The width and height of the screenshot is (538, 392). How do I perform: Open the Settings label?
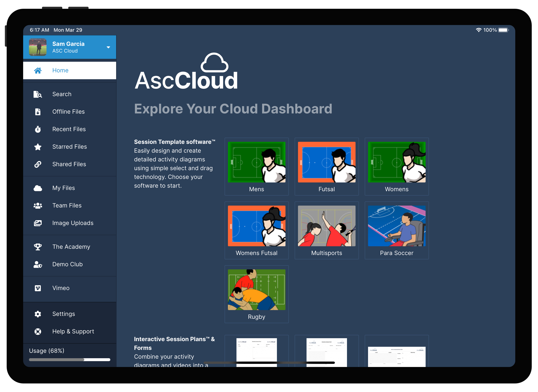(x=64, y=314)
